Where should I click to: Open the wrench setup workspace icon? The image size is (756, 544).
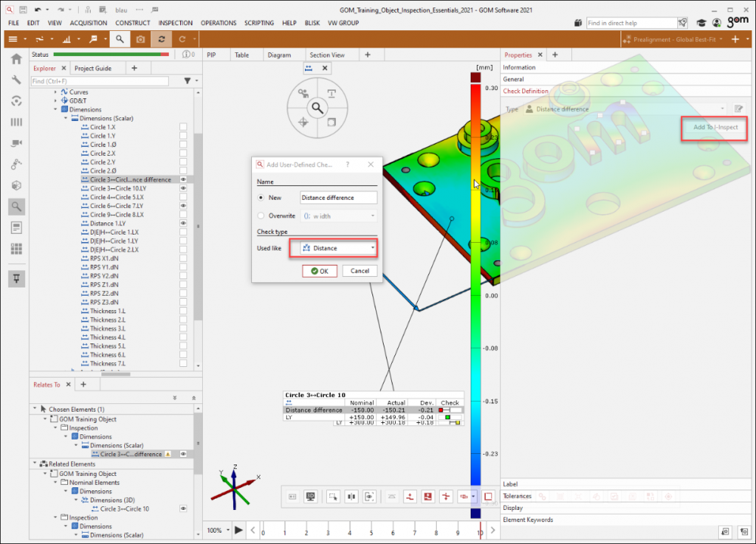(x=16, y=79)
